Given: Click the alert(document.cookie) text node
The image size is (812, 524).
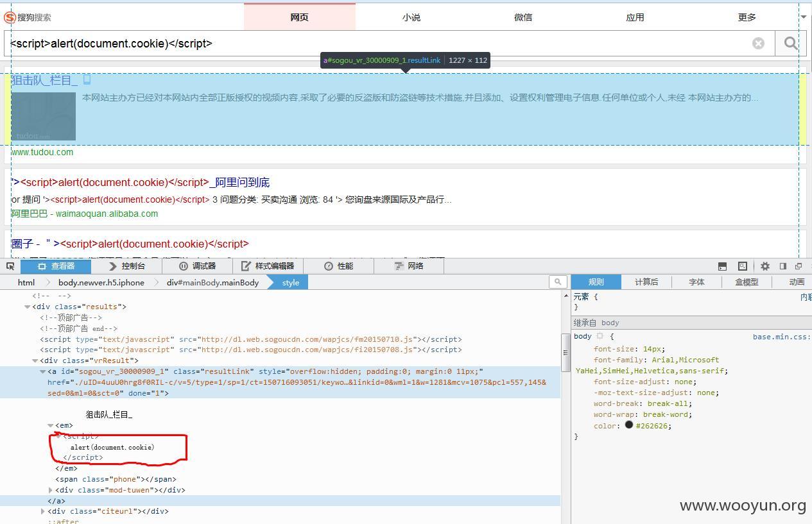Looking at the screenshot, I should (x=112, y=447).
